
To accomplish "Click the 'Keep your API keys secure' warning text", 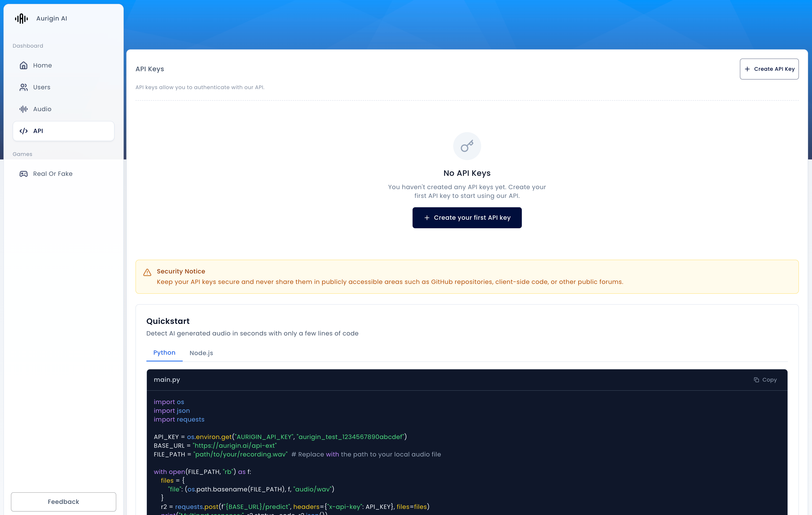I will click(390, 282).
